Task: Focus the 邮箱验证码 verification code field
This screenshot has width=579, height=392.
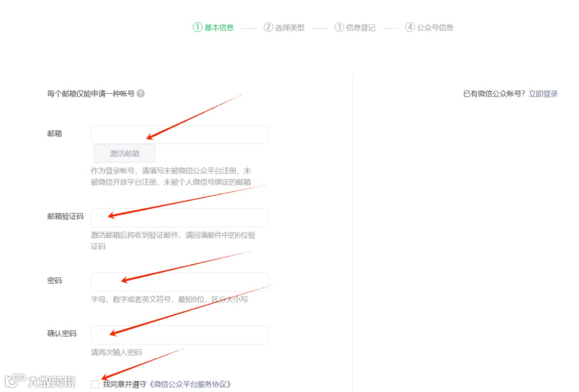Action: [x=180, y=217]
